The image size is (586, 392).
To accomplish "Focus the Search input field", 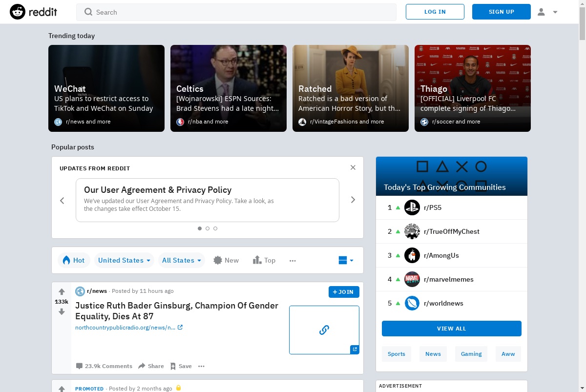I will click(x=236, y=12).
